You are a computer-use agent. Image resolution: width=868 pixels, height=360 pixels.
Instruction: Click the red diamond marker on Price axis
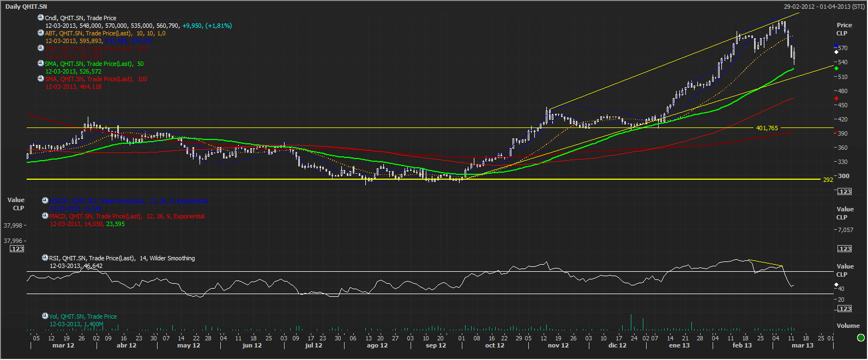(x=836, y=99)
